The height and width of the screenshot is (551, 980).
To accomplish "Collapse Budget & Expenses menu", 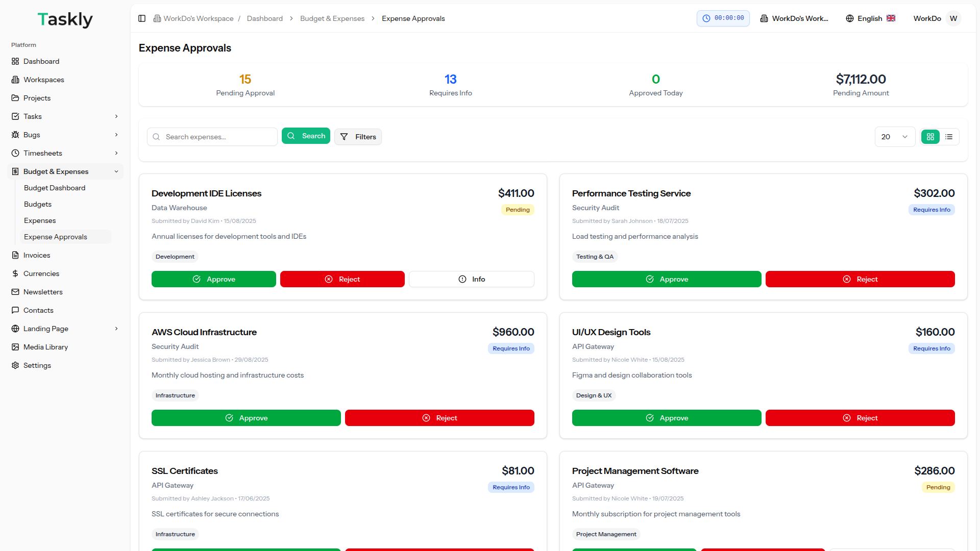I will (x=116, y=171).
